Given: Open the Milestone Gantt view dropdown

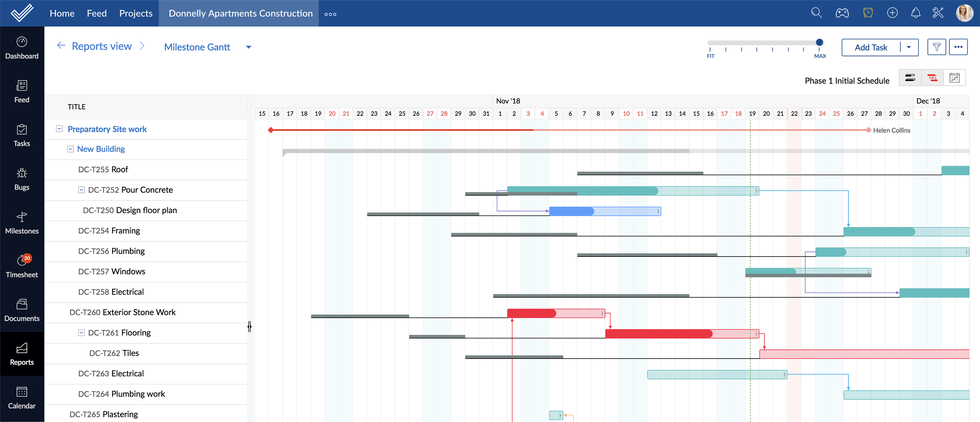Looking at the screenshot, I should click(x=249, y=47).
